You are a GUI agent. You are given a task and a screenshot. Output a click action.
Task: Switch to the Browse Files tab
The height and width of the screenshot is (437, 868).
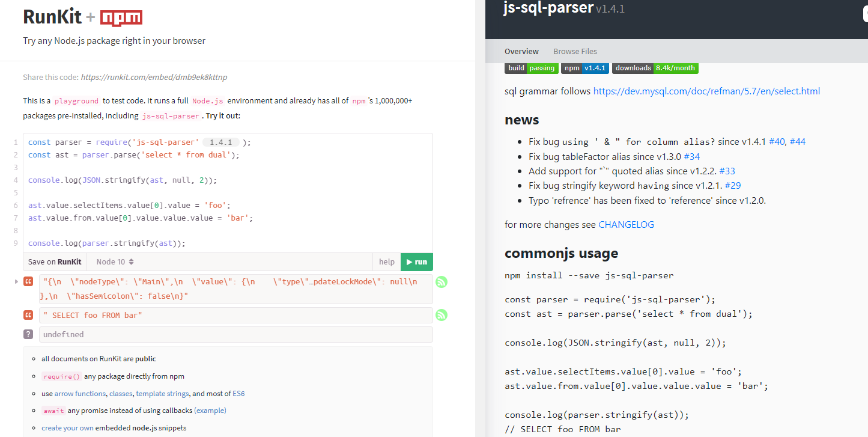tap(575, 51)
